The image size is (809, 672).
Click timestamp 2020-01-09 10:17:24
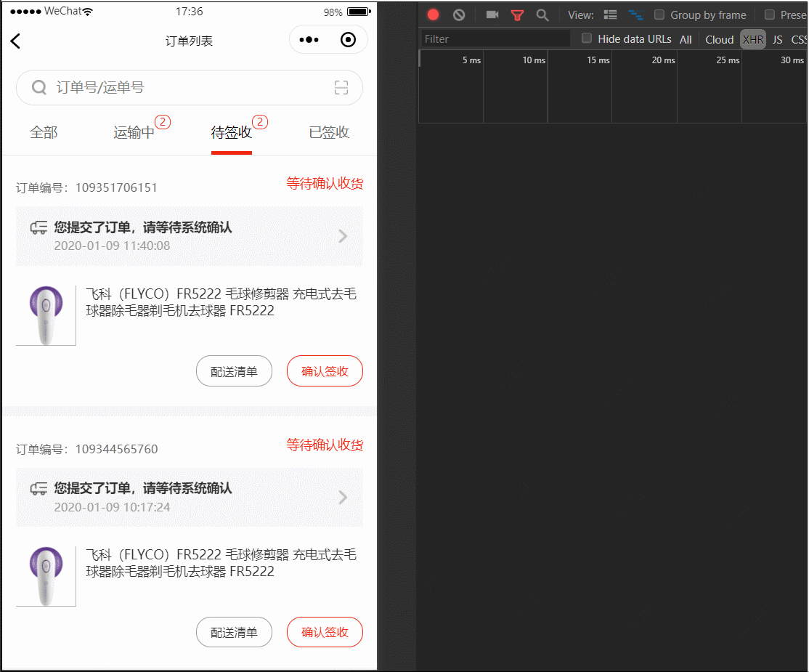(x=112, y=507)
